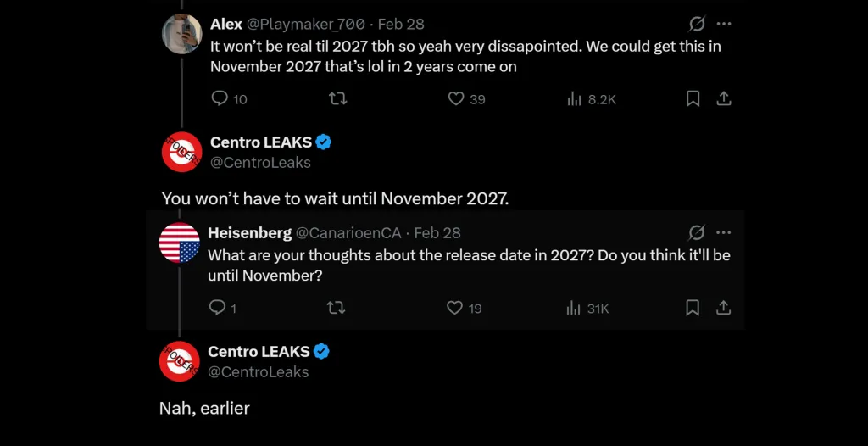This screenshot has height=446, width=868.
Task: View analytics on Alex's 8.2K views tweet
Action: [574, 99]
